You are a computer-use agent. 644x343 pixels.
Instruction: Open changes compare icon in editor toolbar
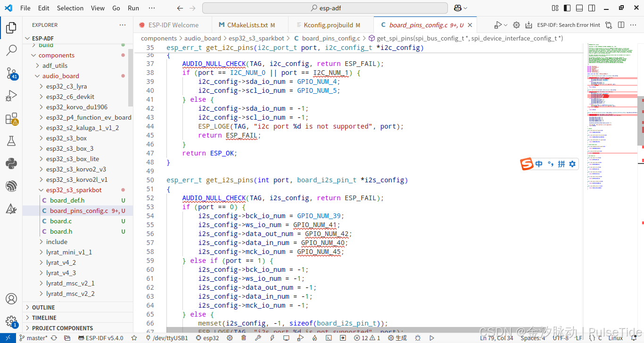(x=609, y=25)
